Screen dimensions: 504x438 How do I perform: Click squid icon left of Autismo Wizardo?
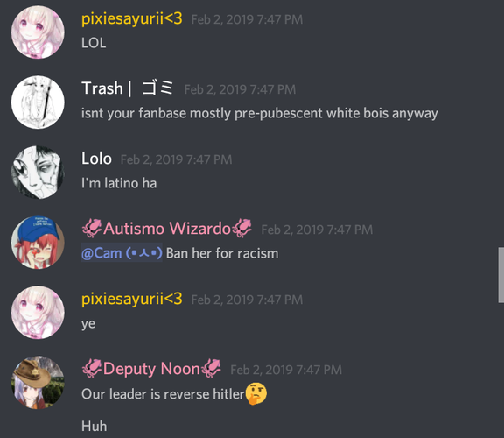[92, 228]
